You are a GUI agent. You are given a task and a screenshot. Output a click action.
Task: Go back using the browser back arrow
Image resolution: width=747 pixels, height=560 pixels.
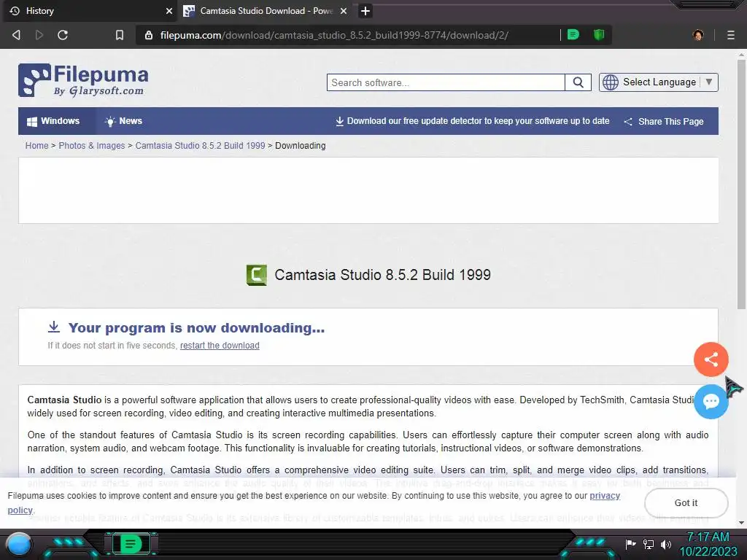16,35
